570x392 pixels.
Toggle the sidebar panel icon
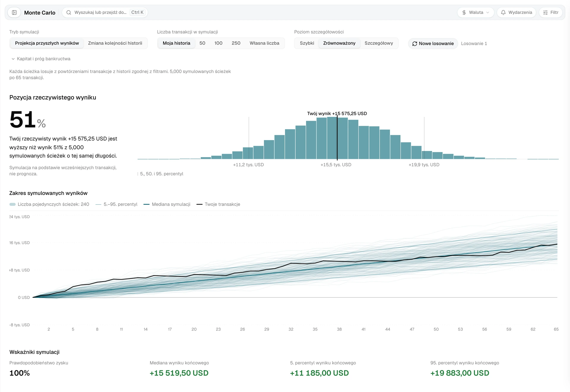[x=14, y=12]
